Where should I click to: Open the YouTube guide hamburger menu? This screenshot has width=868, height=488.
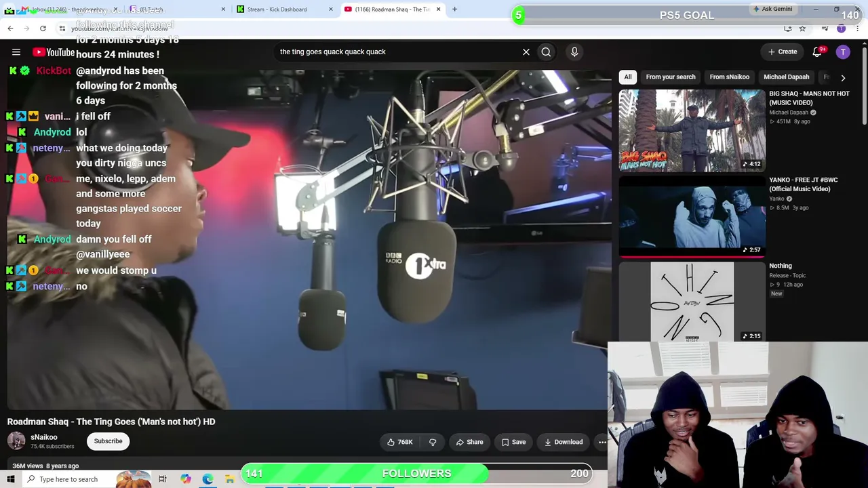16,52
